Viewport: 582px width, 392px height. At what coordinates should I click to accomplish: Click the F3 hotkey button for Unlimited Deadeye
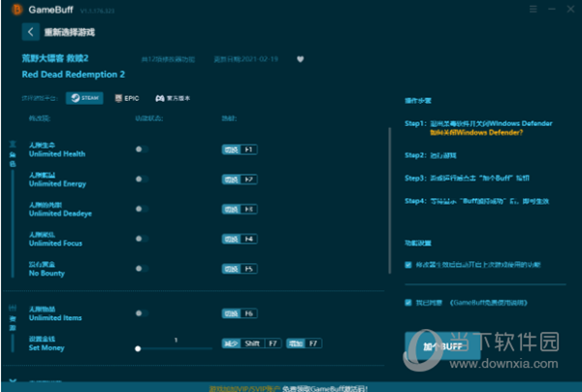pos(240,209)
